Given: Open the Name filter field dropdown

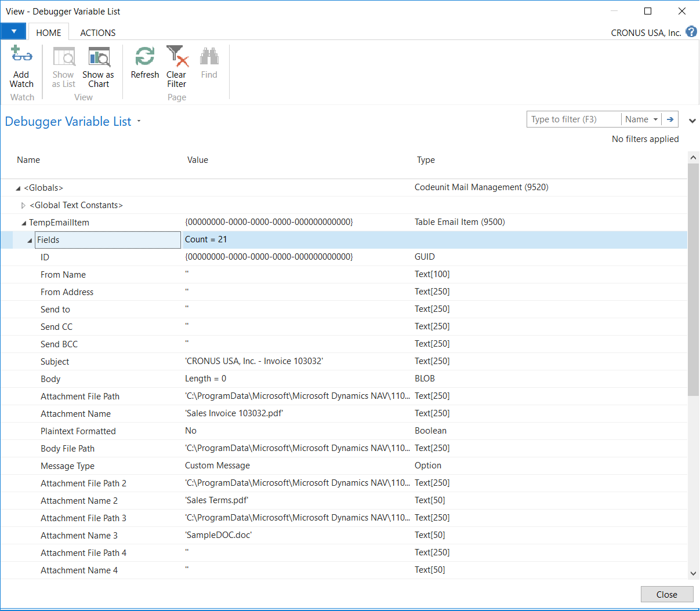Looking at the screenshot, I should pos(641,119).
